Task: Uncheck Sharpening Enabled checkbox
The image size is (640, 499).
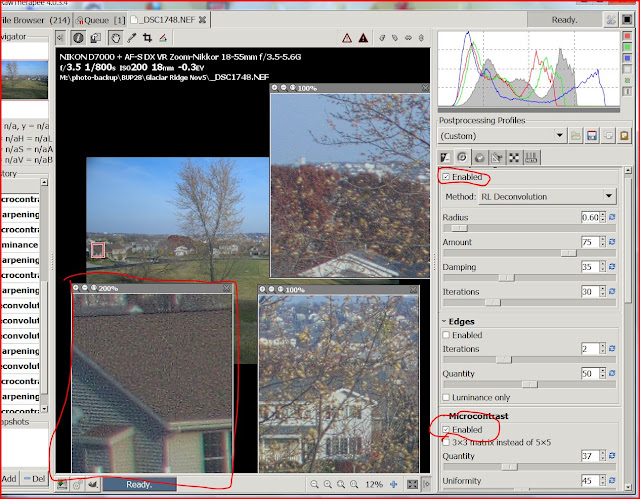Action: tap(446, 177)
